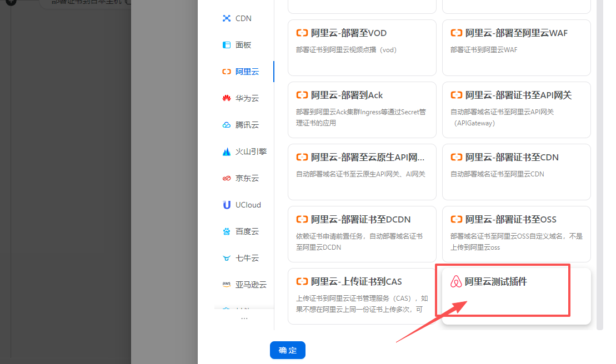Select 阿里云-上传证书到CAS plugin card
Screen dimensions: 616x364
click(362, 296)
